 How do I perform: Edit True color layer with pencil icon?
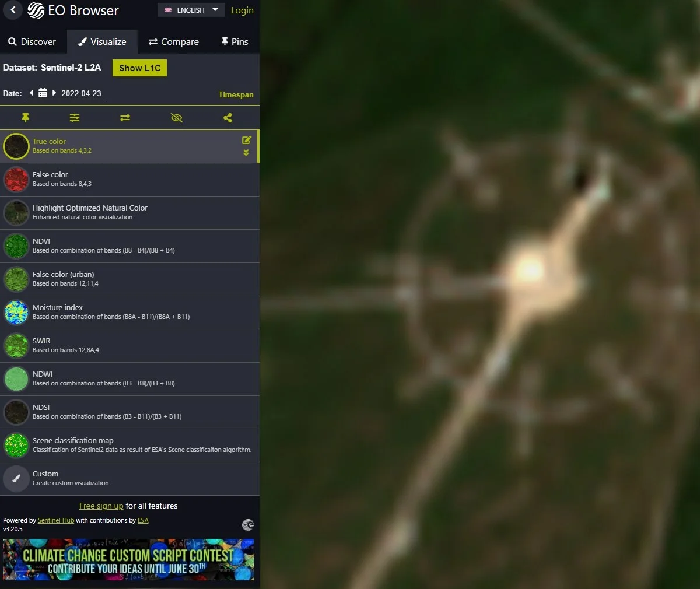pos(246,140)
